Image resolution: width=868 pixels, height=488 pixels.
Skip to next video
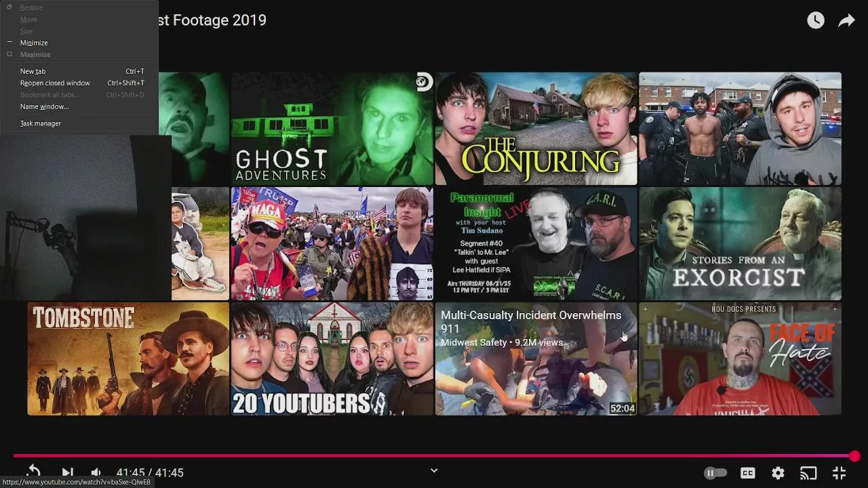[x=67, y=472]
